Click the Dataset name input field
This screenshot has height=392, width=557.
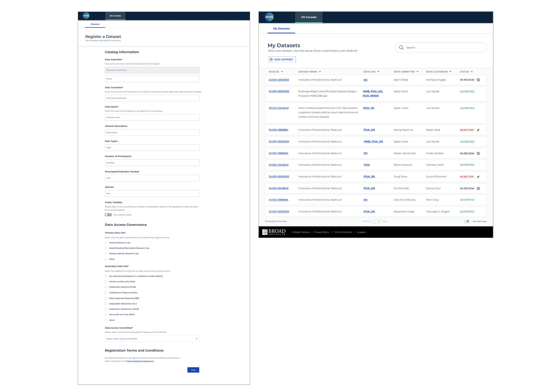[152, 117]
